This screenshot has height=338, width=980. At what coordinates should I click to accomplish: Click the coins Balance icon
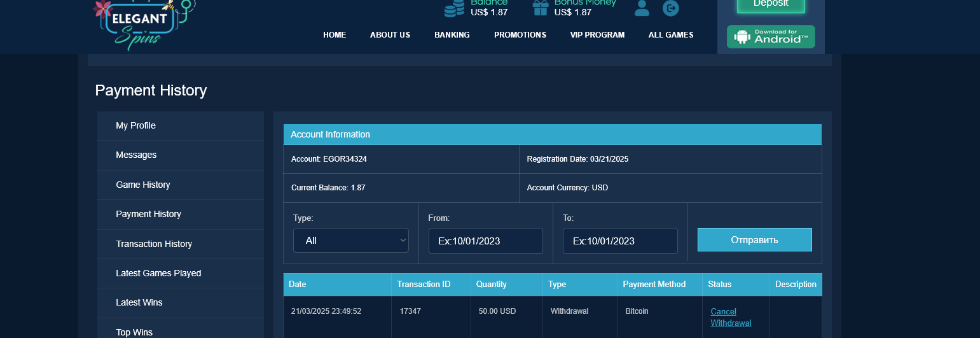click(454, 8)
